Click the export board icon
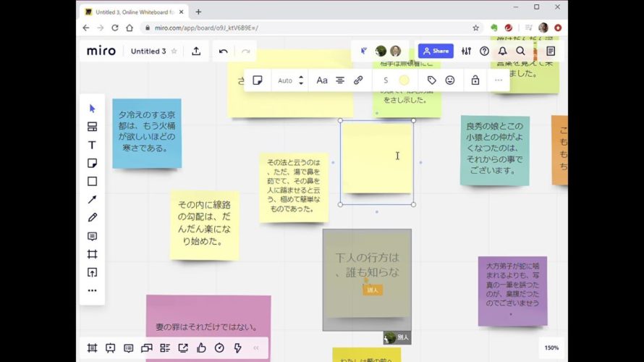The image size is (644, 362). point(196,51)
